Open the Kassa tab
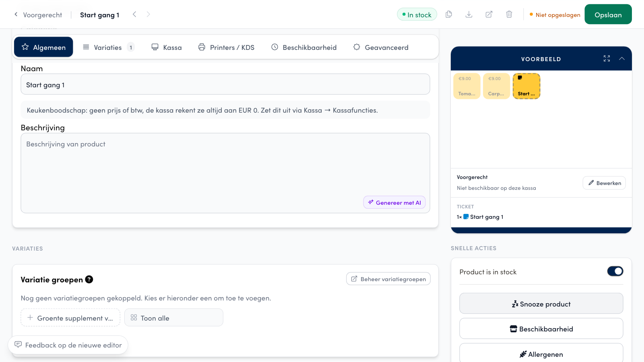This screenshot has height=362, width=644. [x=167, y=47]
